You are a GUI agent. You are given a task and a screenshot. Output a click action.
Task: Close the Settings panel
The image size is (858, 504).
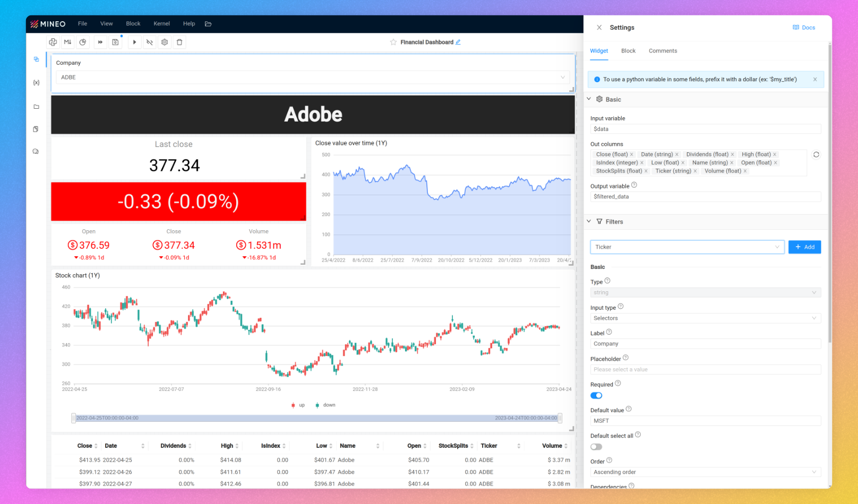pos(599,28)
